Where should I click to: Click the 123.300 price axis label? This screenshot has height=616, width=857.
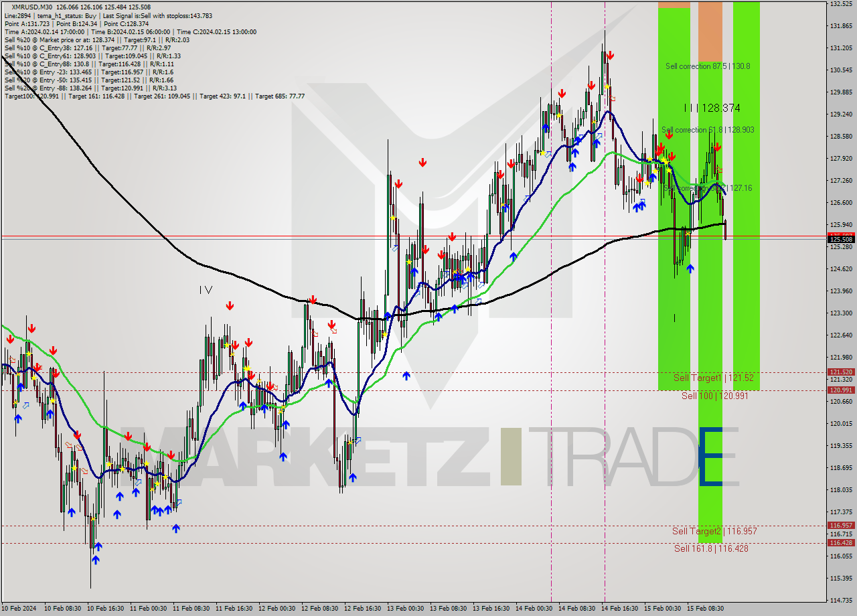[x=841, y=313]
